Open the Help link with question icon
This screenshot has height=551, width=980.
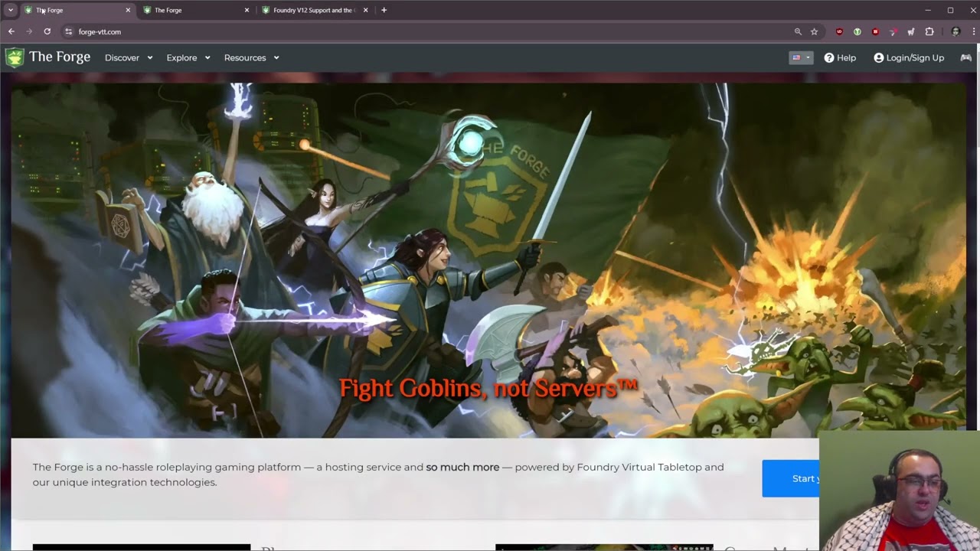point(840,57)
